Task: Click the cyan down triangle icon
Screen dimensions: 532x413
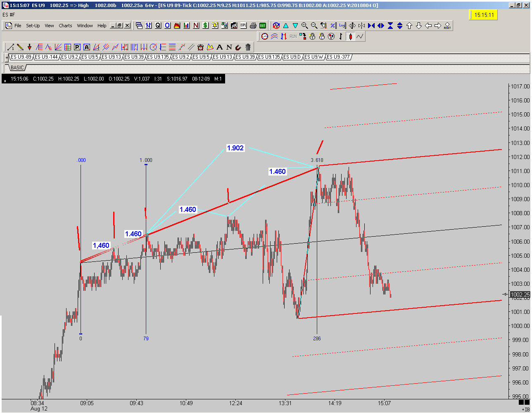Action: (295, 26)
